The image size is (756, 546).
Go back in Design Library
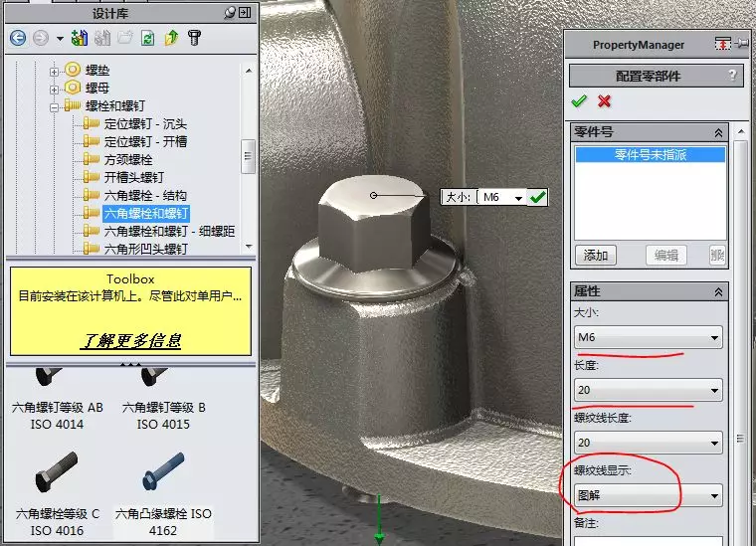point(18,38)
